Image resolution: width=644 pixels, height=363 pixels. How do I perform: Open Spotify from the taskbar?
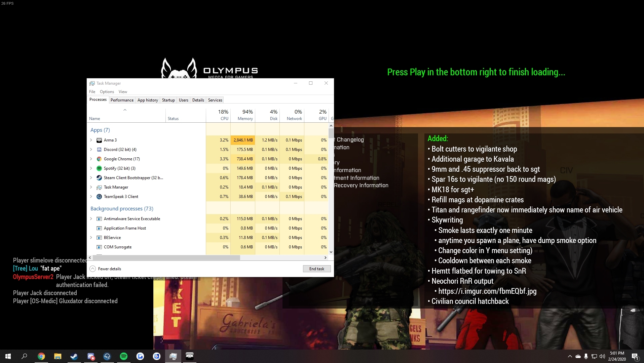pyautogui.click(x=124, y=356)
